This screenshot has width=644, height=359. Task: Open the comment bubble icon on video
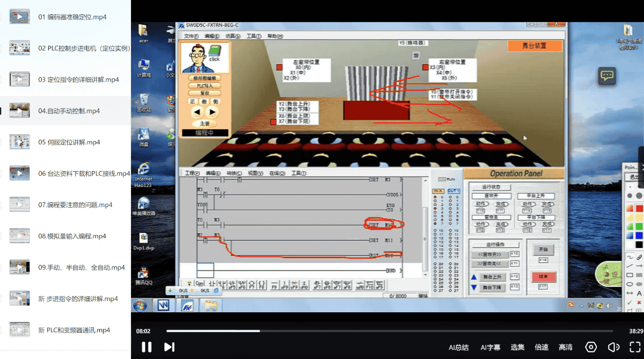point(607,76)
